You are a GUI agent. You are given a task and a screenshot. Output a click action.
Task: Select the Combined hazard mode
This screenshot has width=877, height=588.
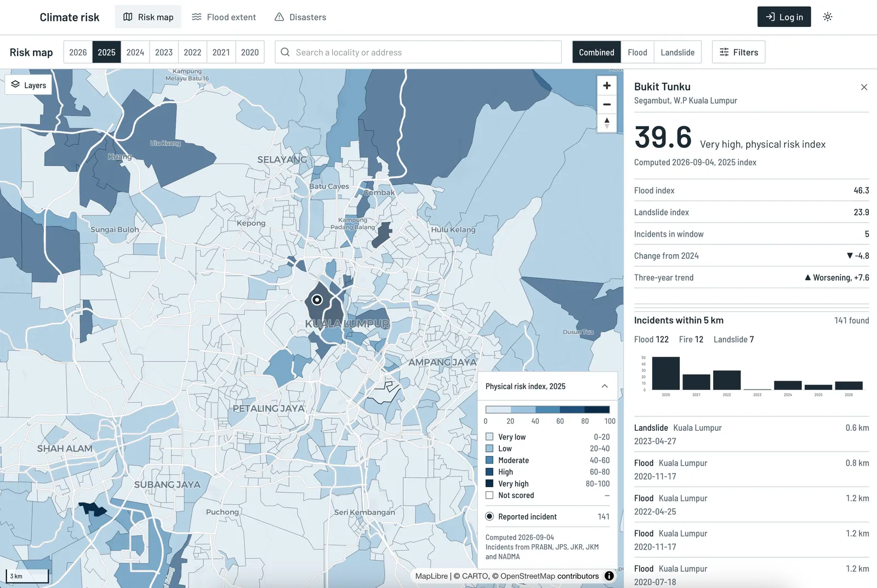[596, 52]
